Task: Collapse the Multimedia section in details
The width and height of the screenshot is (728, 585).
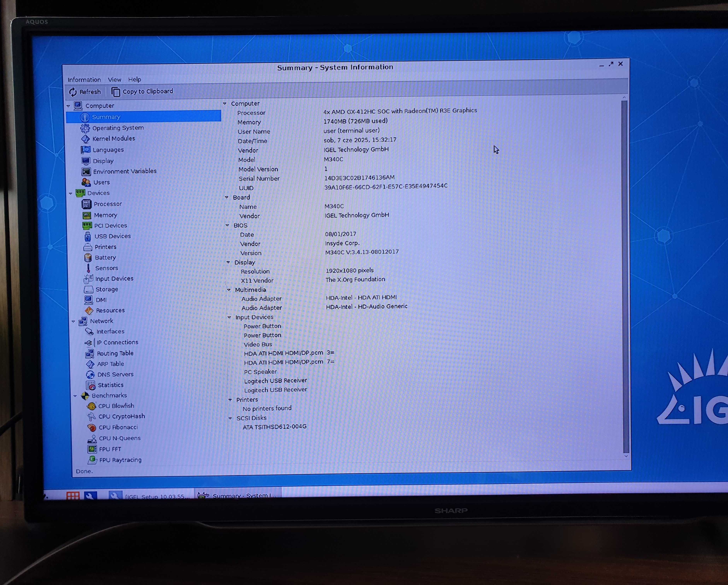Action: click(229, 290)
